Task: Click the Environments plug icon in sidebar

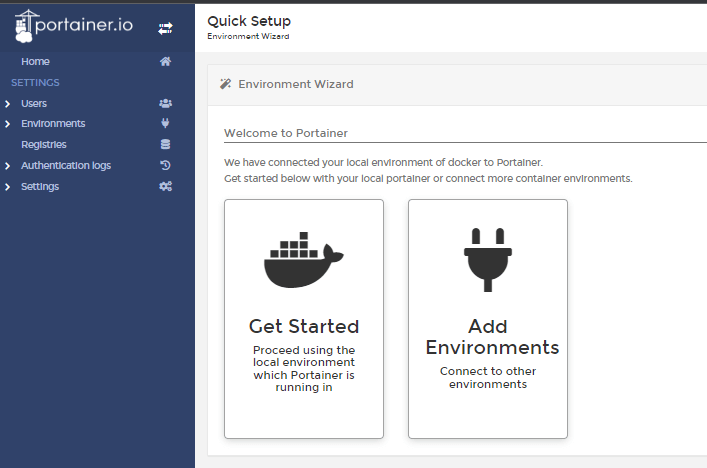Action: (x=165, y=123)
